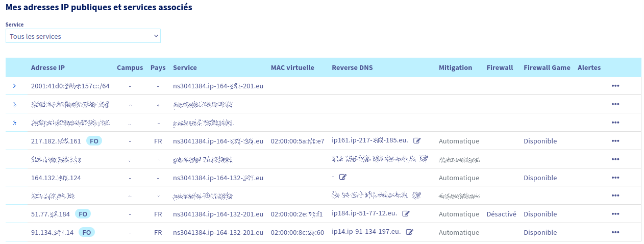
Task: Edit the empty reverse DNS on 164.132 row
Action: pyautogui.click(x=342, y=177)
